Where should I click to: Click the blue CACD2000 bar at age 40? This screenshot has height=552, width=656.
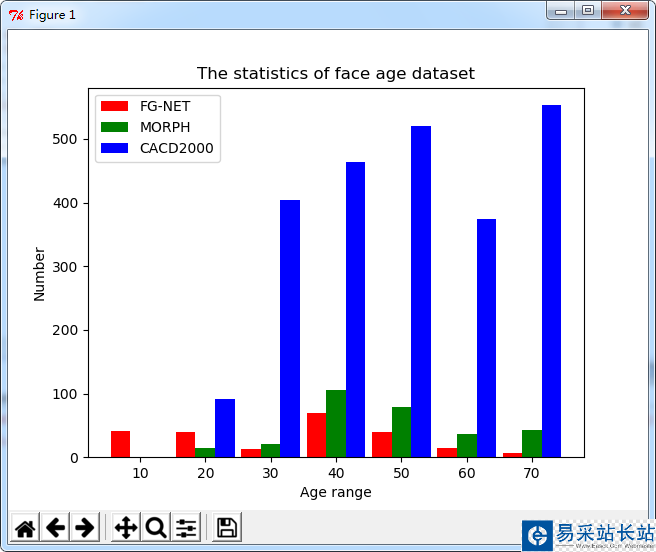(355, 310)
